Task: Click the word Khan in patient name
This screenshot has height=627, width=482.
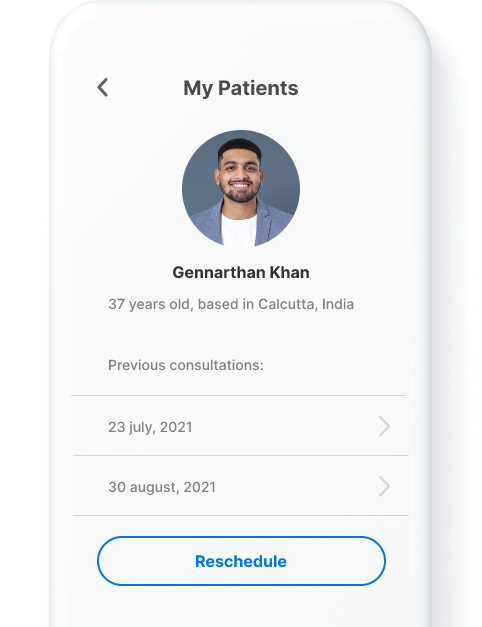Action: tap(289, 273)
